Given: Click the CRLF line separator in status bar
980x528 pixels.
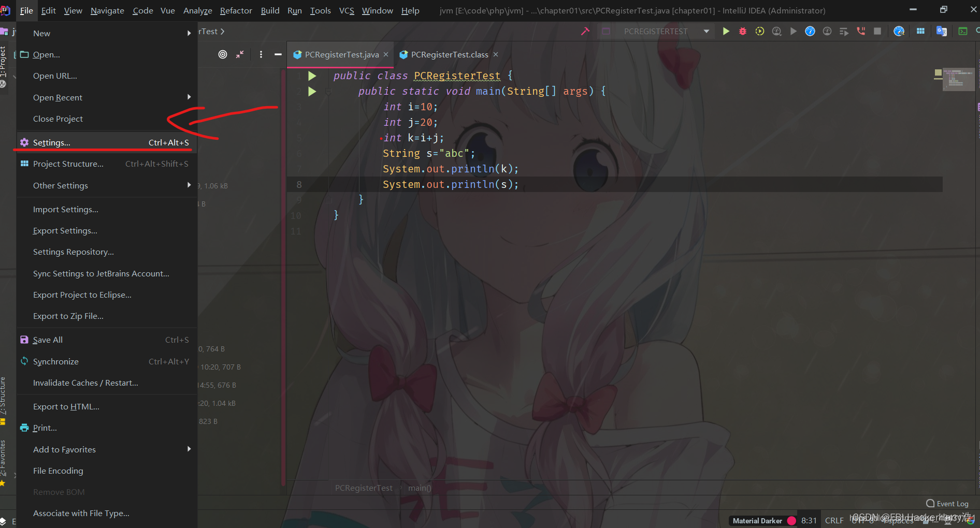Looking at the screenshot, I should pos(834,521).
